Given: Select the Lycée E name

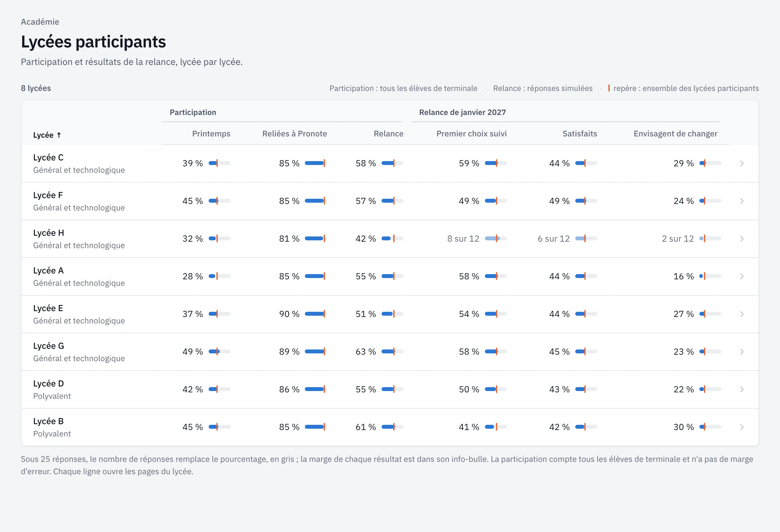Looking at the screenshot, I should point(48,308).
